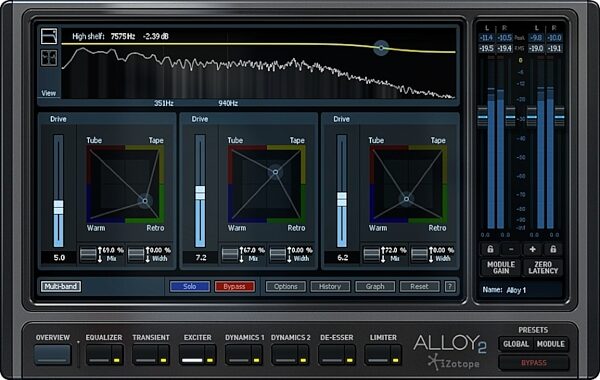Click the Drive value field showing 6.2
This screenshot has width=600, height=380.
(342, 258)
